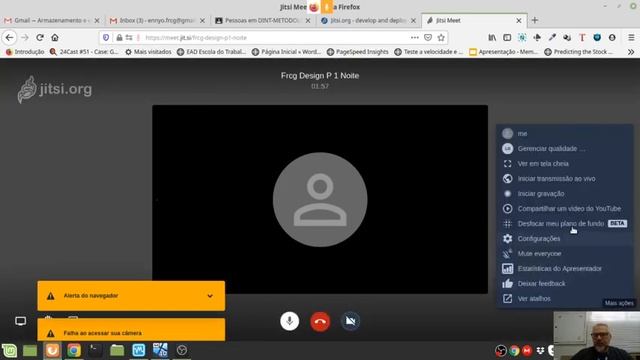The width and height of the screenshot is (640, 360).
Task: Click the address bar URL
Action: pos(196,38)
